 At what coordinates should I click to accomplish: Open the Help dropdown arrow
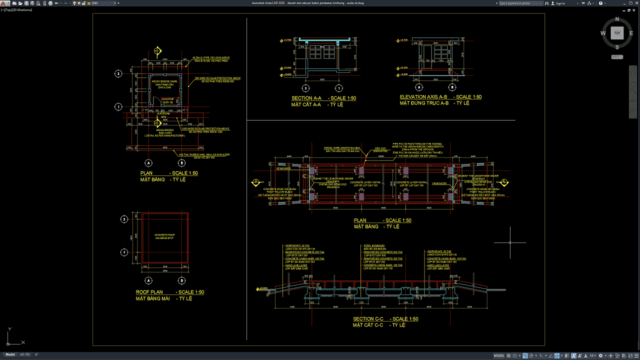click(605, 3)
